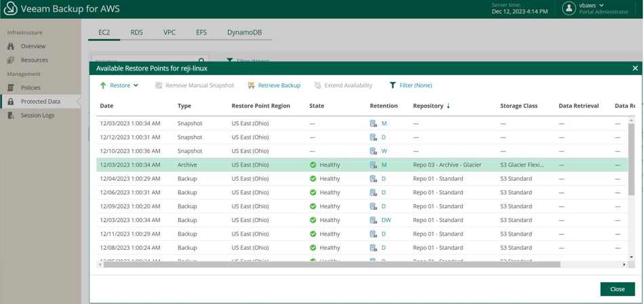This screenshot has width=644, height=304.
Task: Click retention icon for 12/04/2023 backup
Action: click(x=374, y=179)
